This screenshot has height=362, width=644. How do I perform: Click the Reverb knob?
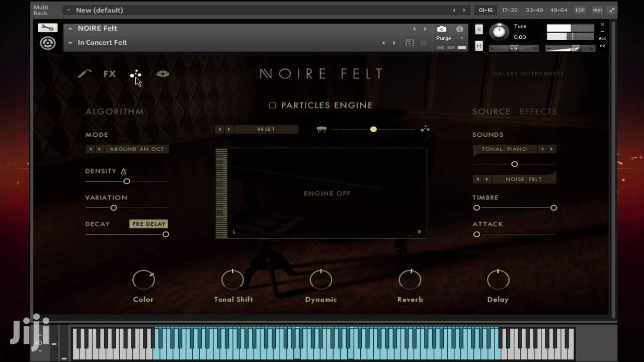(x=410, y=280)
